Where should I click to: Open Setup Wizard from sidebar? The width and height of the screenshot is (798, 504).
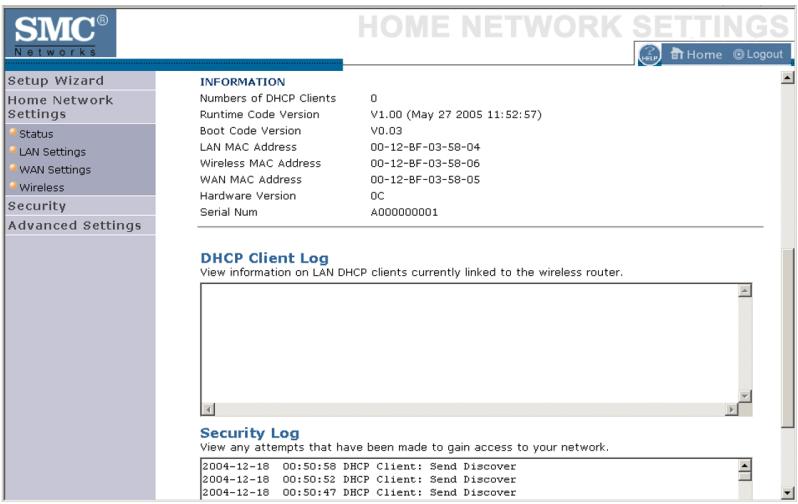pyautogui.click(x=55, y=80)
